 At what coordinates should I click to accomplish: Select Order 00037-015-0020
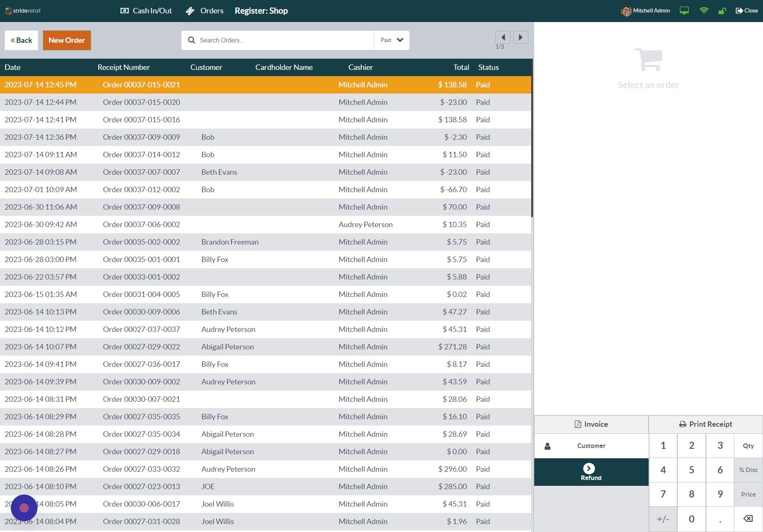point(265,102)
